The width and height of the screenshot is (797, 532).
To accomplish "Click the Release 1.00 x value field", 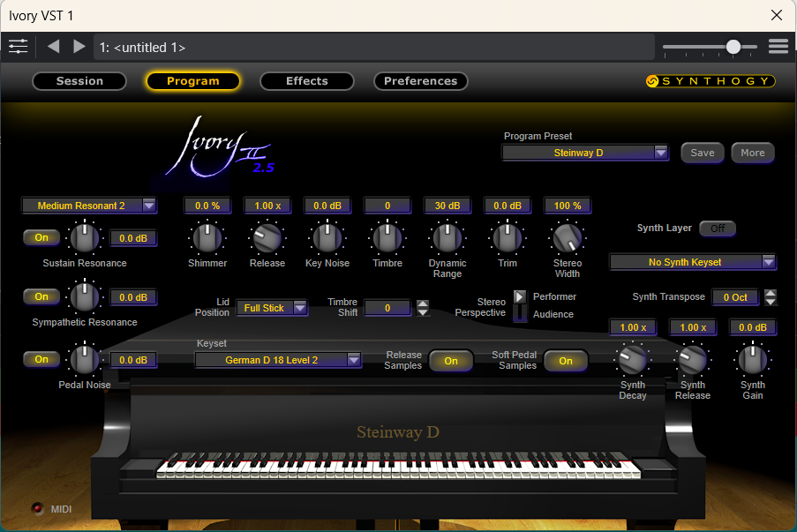I will click(267, 206).
